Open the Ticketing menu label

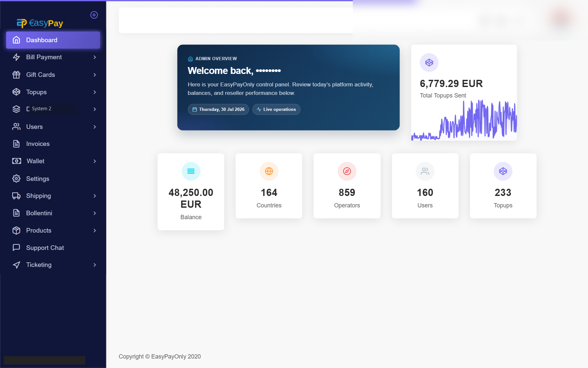[39, 265]
